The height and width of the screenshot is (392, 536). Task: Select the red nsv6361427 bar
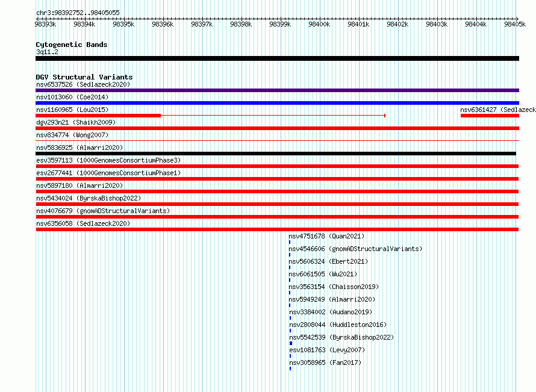pyautogui.click(x=490, y=116)
